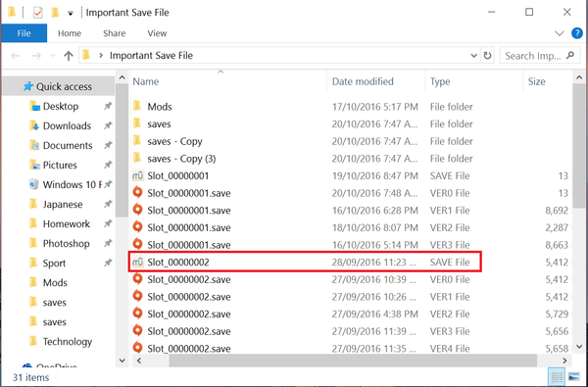Select Slot_00000002.save VER3 File icon
The image size is (588, 387).
[137, 331]
